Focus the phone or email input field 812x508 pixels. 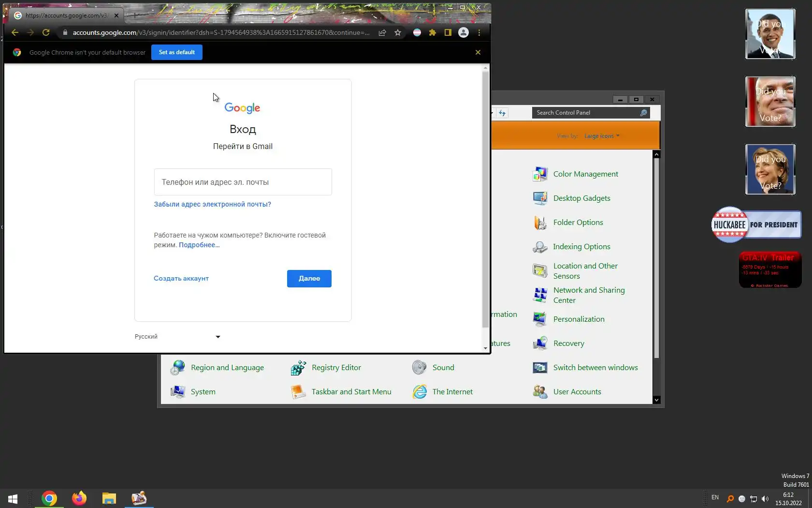coord(243,182)
